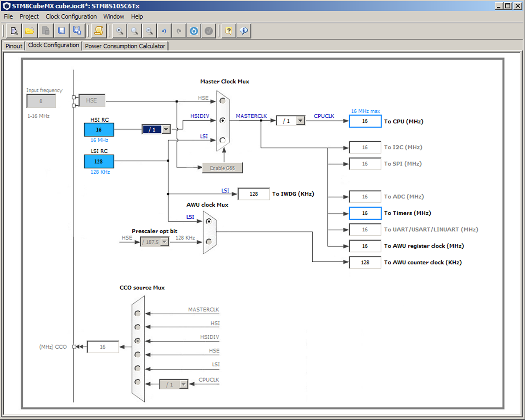Click the '16 MHz max' label
This screenshot has height=420, width=525.
pos(365,111)
